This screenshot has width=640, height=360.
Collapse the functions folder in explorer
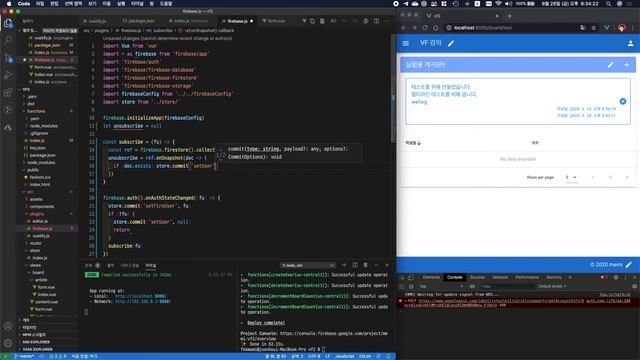(x=36, y=111)
